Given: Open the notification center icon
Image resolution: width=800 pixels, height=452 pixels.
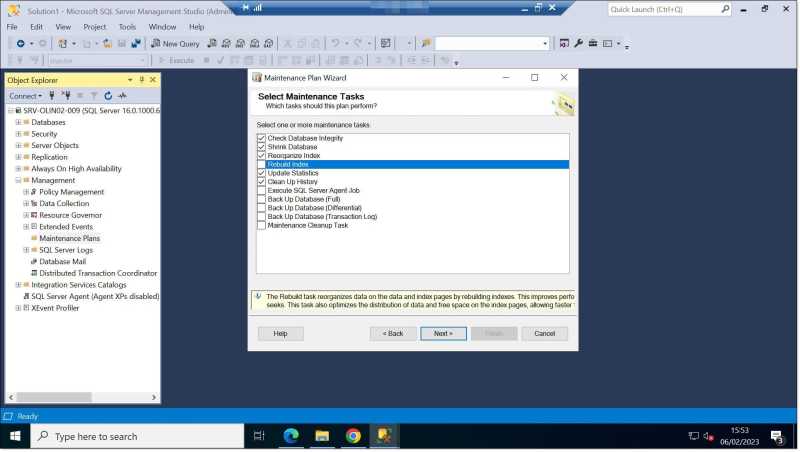Looking at the screenshot, I should (x=777, y=437).
